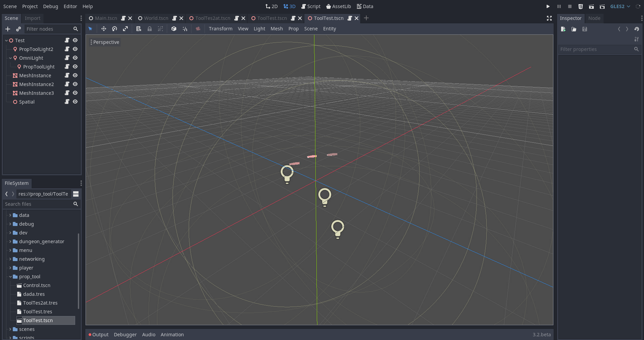Screen dimensions: 644x340
Task: Open the Debug menu
Action: click(51, 6)
